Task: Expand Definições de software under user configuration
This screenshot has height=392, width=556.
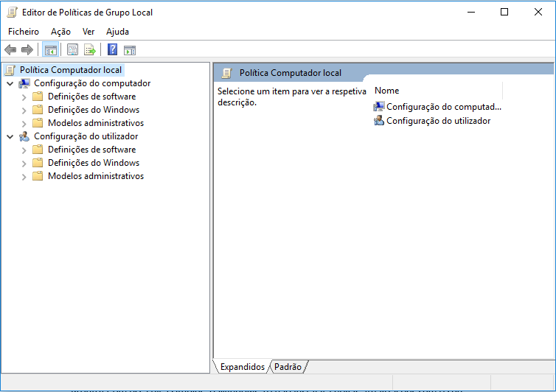Action: coord(24,150)
